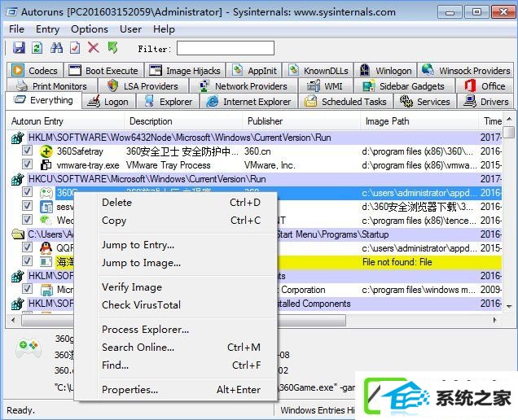Uncheck the Micr entry checkbox
This screenshot has height=420, width=518.
coord(27,289)
